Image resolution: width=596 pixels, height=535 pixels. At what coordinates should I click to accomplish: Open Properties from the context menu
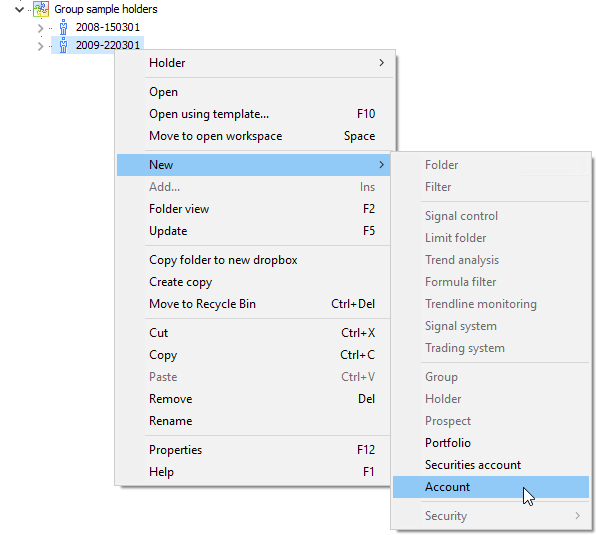tap(254, 450)
